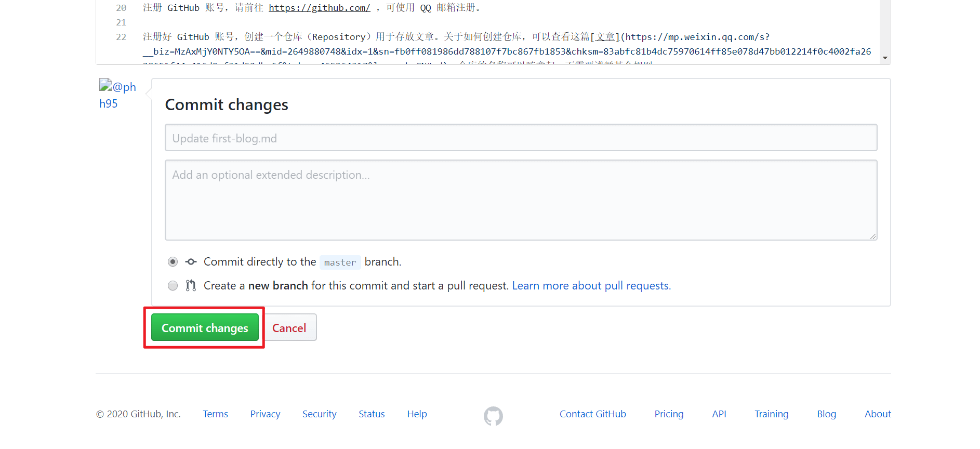Open the Contact GitHub footer link
980x449 pixels.
click(593, 414)
